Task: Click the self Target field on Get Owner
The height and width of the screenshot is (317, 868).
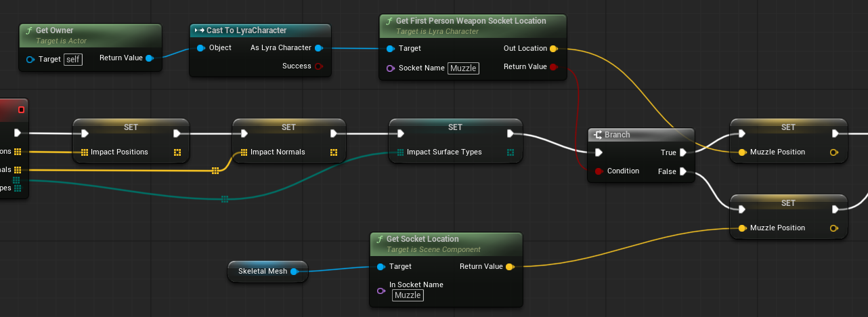Action: tap(73, 59)
